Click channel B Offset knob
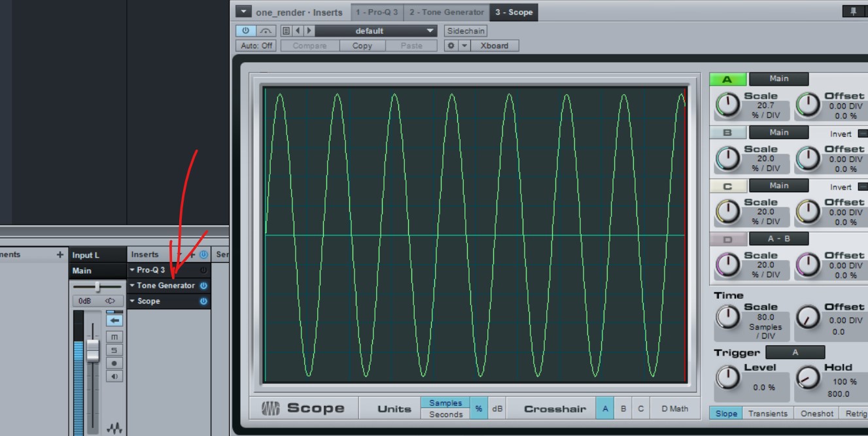868x436 pixels. click(808, 158)
